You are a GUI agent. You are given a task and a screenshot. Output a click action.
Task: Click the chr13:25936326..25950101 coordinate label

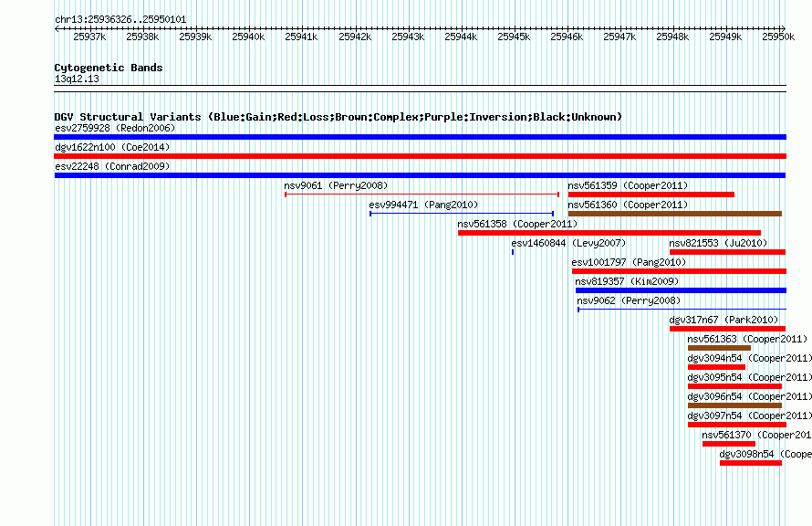[x=120, y=19]
